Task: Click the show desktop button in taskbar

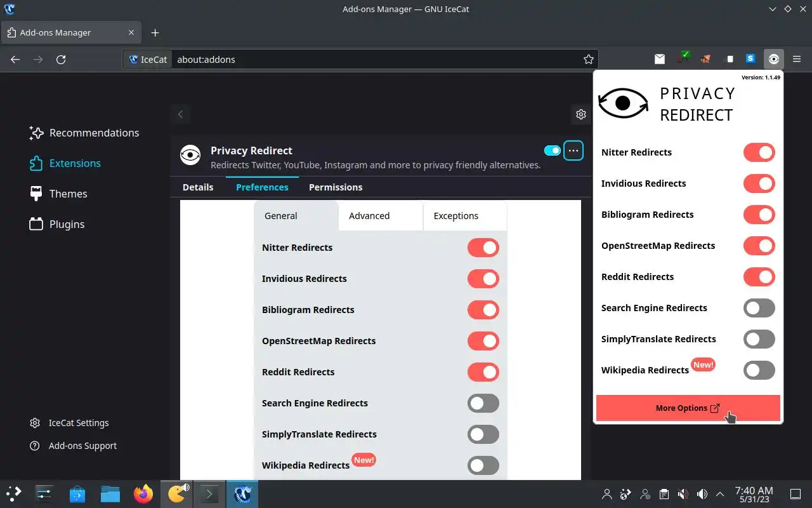Action: (796, 494)
